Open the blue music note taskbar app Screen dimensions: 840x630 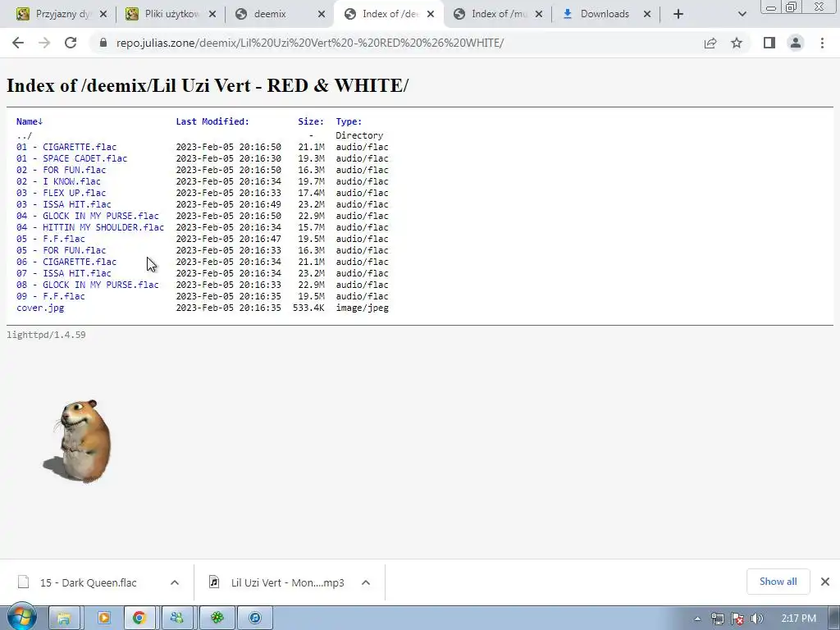255,619
